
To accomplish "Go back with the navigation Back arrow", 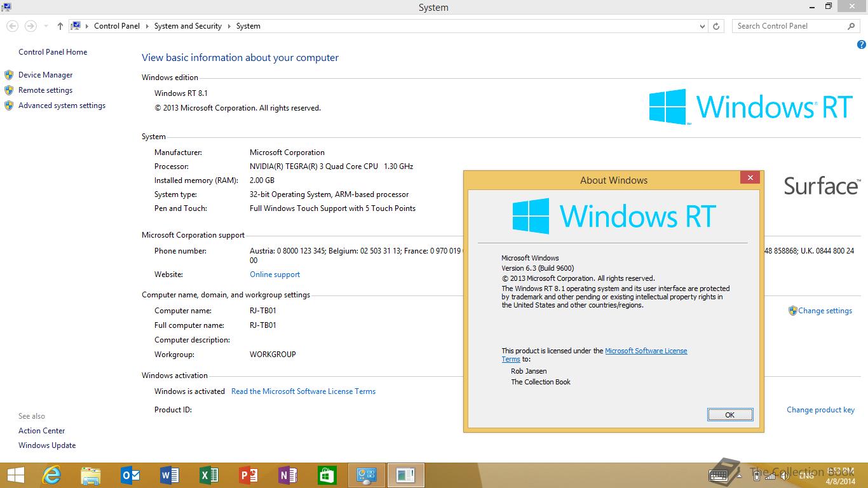I will click(x=12, y=26).
